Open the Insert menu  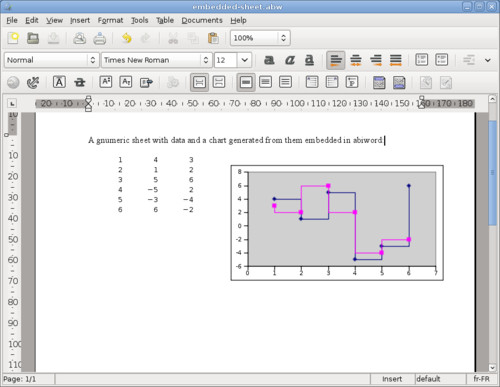pos(80,20)
